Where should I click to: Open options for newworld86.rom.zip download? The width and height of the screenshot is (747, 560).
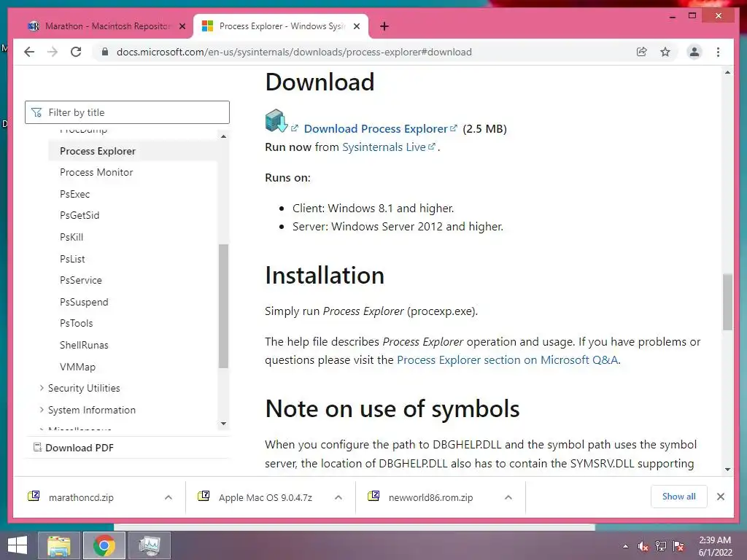tap(508, 497)
